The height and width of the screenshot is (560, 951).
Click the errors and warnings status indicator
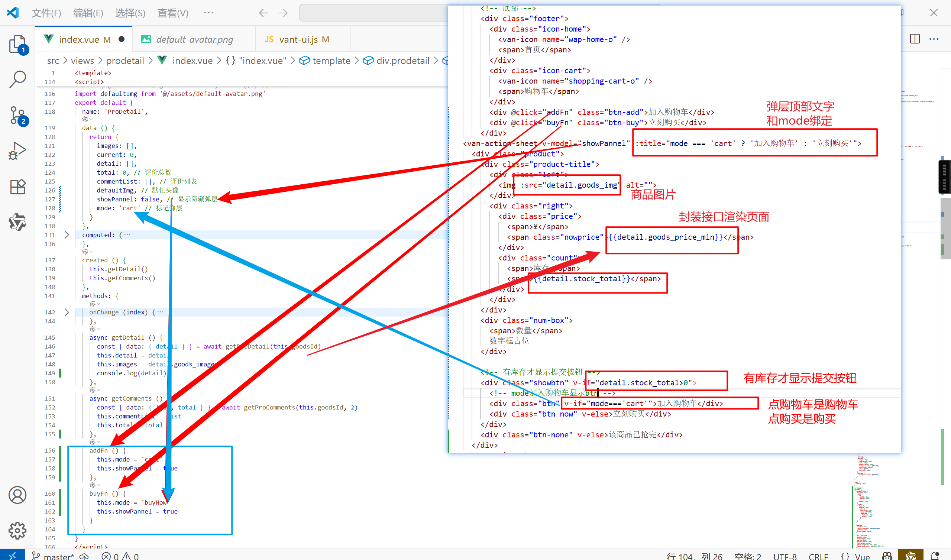pyautogui.click(x=120, y=556)
